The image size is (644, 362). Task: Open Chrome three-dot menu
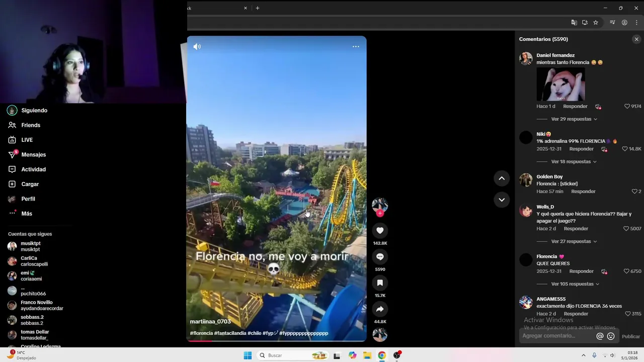tap(636, 23)
